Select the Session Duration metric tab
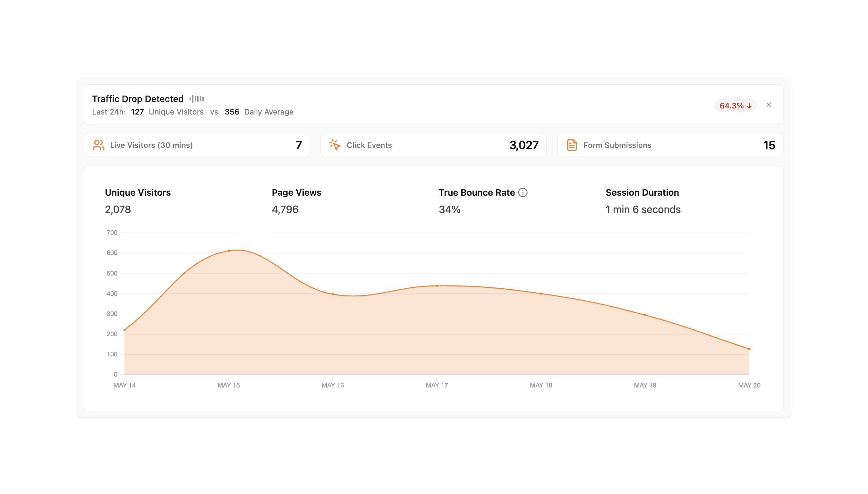868x494 pixels. [643, 201]
